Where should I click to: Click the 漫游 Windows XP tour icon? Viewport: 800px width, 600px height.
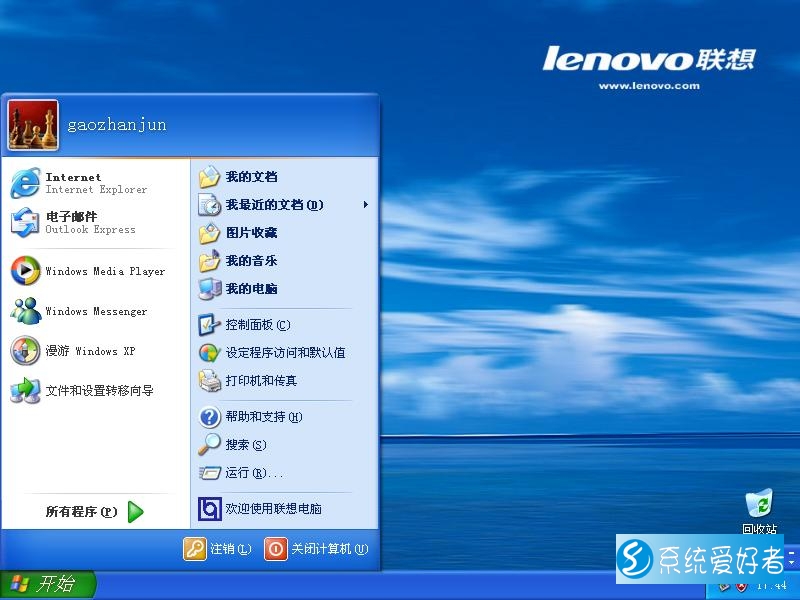(x=25, y=351)
